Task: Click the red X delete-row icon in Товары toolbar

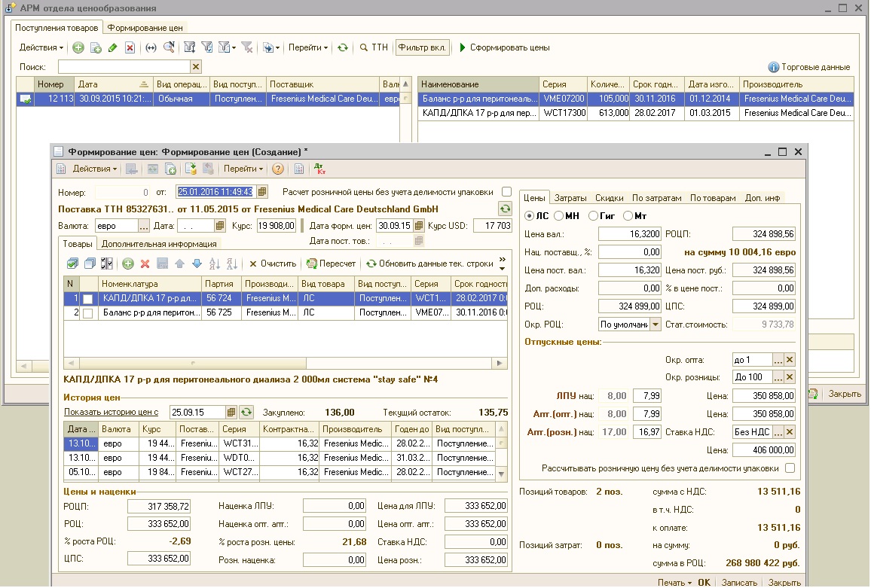Action: [x=145, y=264]
